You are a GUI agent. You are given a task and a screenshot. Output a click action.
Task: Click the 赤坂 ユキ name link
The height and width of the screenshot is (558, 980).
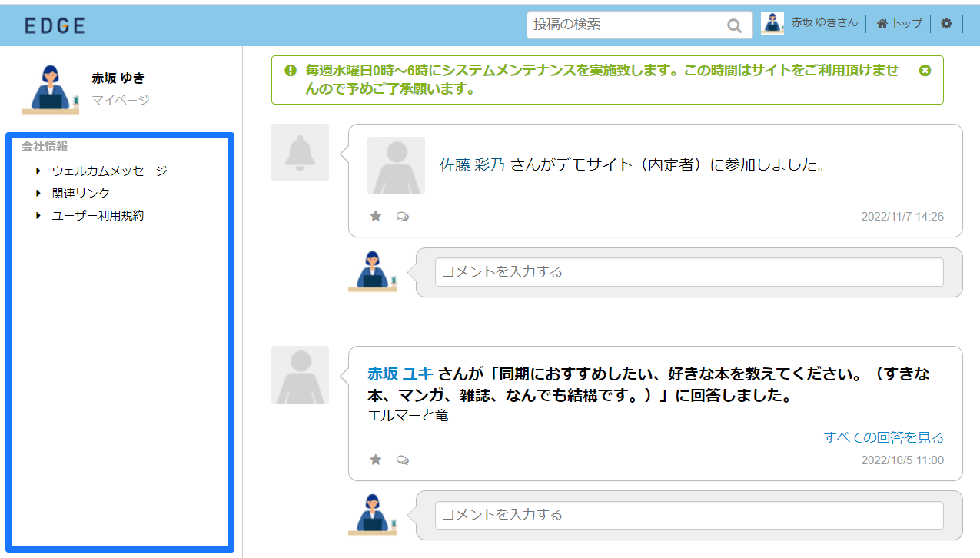point(400,374)
